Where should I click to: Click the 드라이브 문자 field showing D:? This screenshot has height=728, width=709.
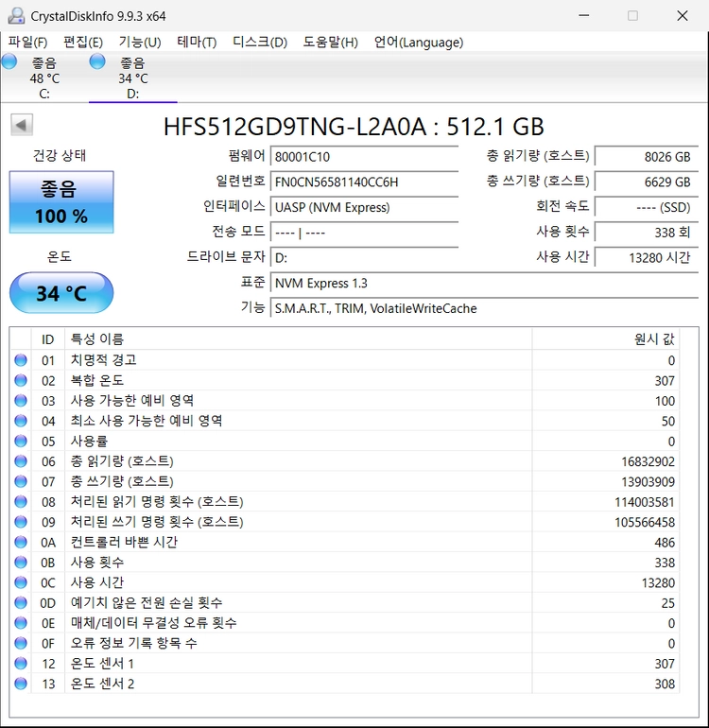[x=365, y=258]
